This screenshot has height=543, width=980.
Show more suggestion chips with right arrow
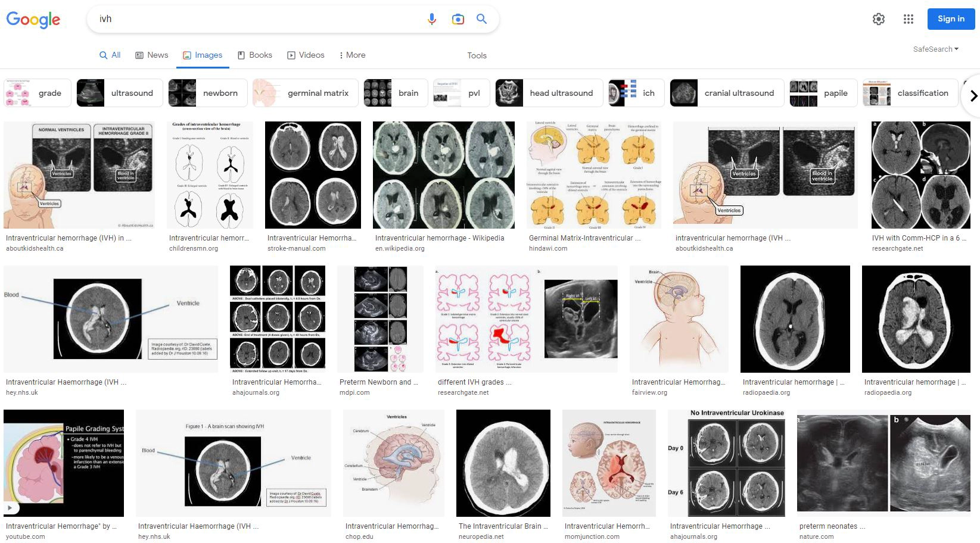[973, 95]
